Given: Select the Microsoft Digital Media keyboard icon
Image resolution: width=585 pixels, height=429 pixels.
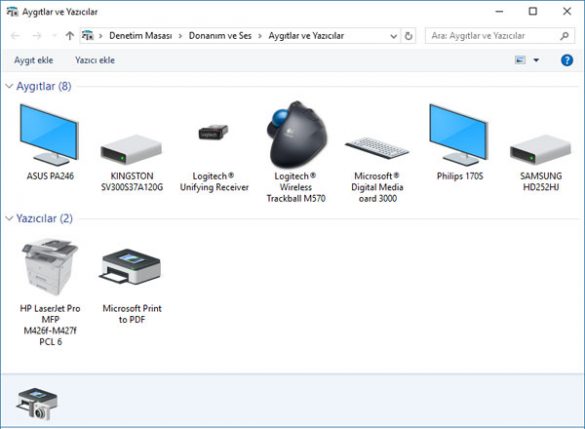Looking at the screenshot, I should click(377, 148).
